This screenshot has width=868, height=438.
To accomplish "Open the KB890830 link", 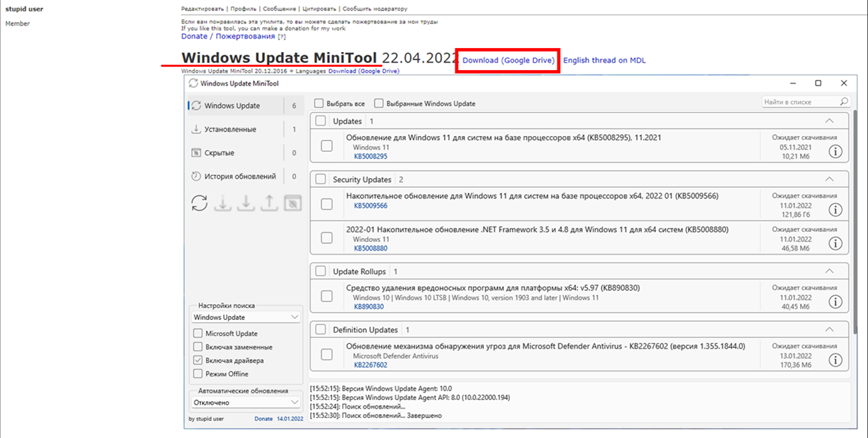I will [x=369, y=307].
